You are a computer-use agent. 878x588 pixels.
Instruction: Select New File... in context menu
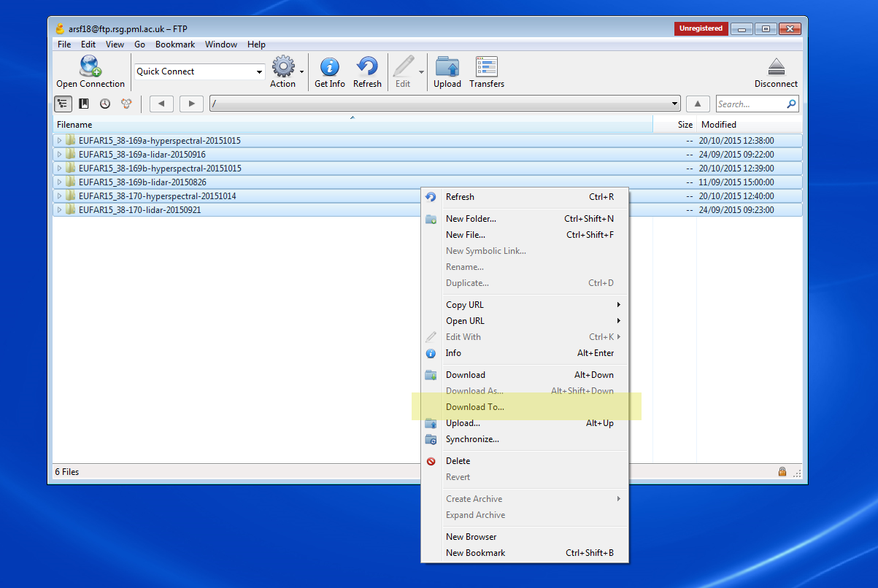pyautogui.click(x=525, y=235)
